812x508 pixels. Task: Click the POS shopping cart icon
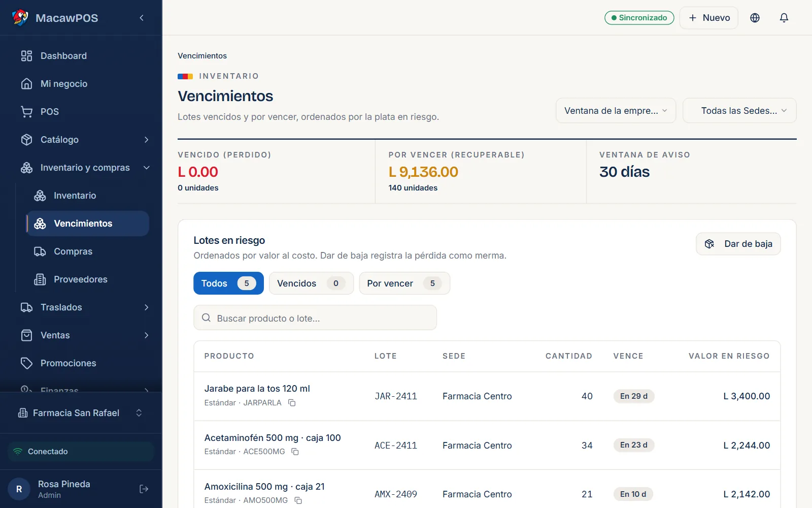click(x=26, y=112)
